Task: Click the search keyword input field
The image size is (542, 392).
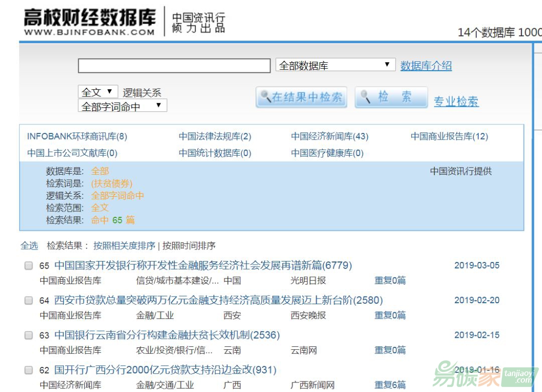Action: [174, 66]
